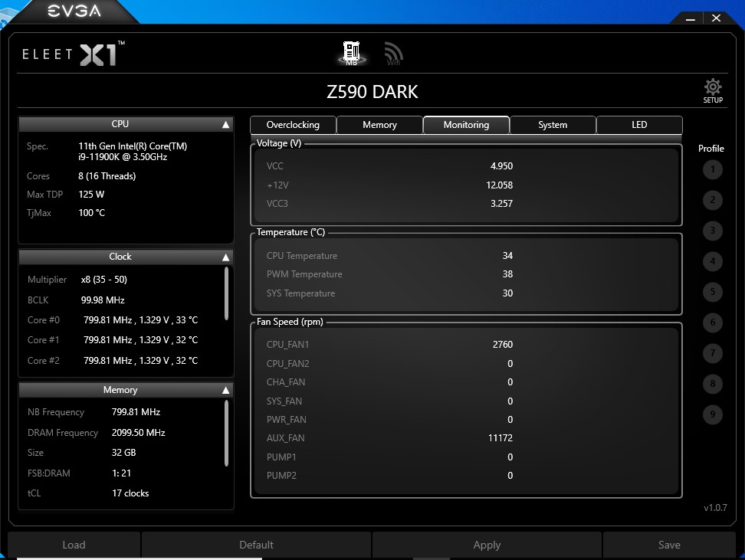
Task: Click the CPU Temperature value 34
Action: (x=507, y=256)
